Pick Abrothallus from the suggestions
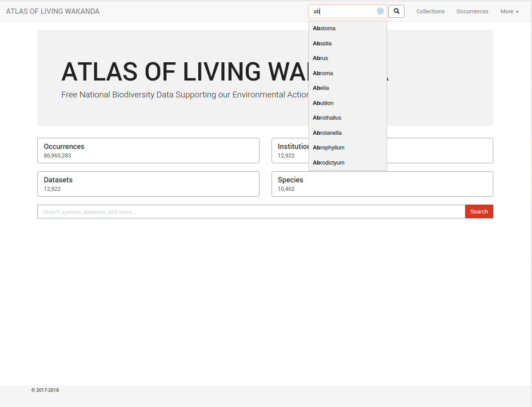Viewport: 532px width, 407px height. point(348,118)
